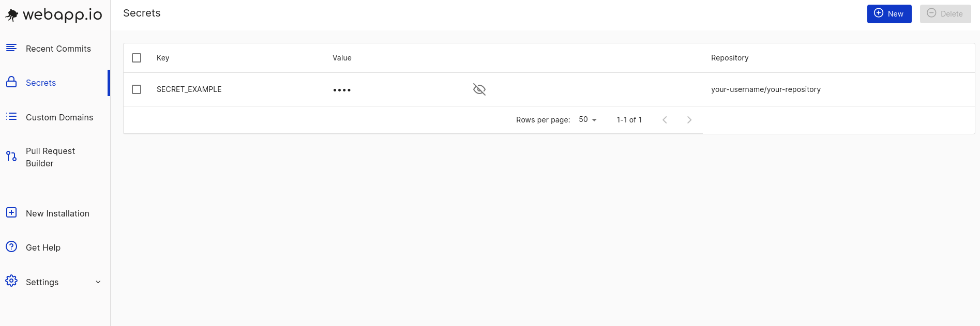The height and width of the screenshot is (326, 980).
Task: Navigate to Custom Domains menu entry
Action: pos(59,117)
